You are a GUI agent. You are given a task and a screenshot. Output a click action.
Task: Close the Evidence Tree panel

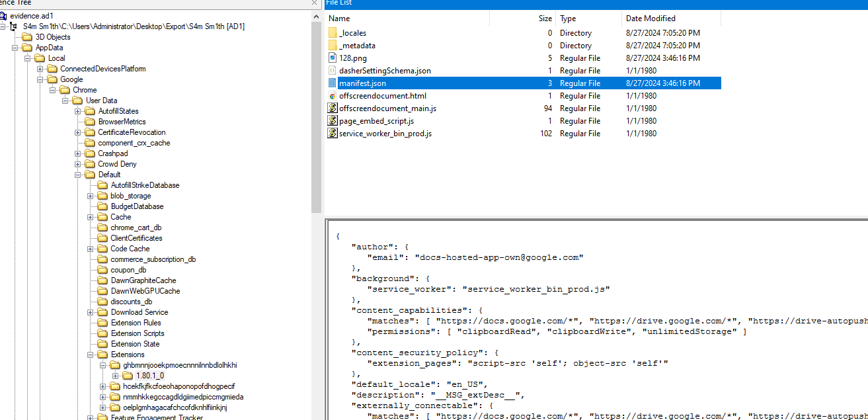click(x=315, y=3)
